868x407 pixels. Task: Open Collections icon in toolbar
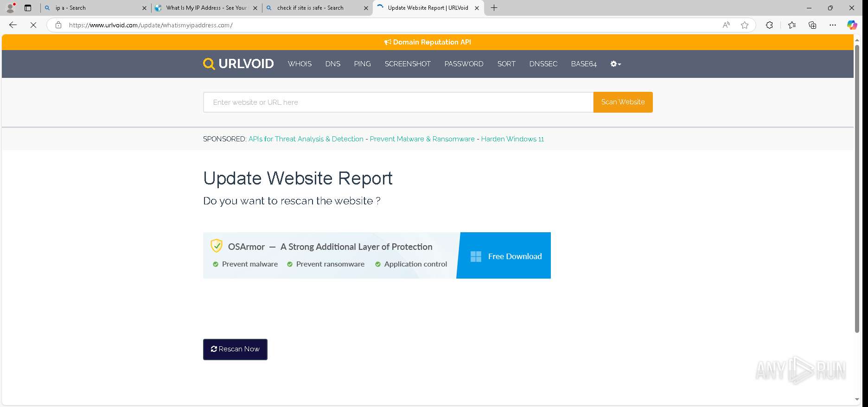pos(812,25)
